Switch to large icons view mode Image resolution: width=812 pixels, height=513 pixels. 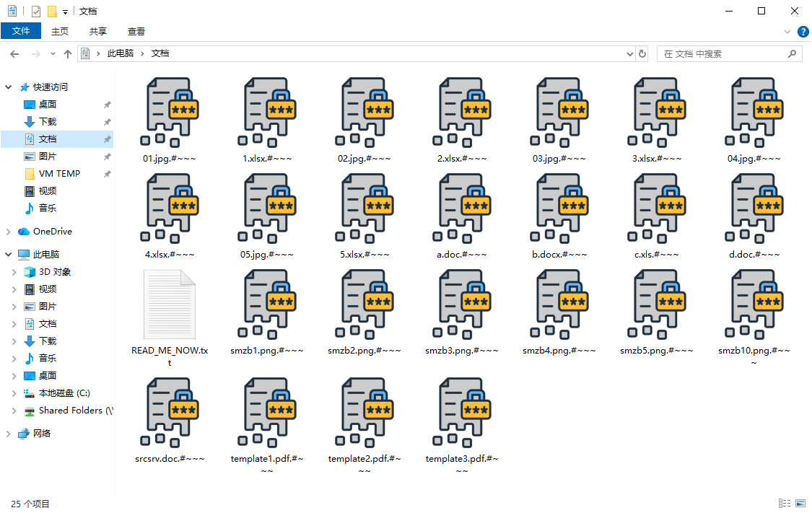pos(800,503)
